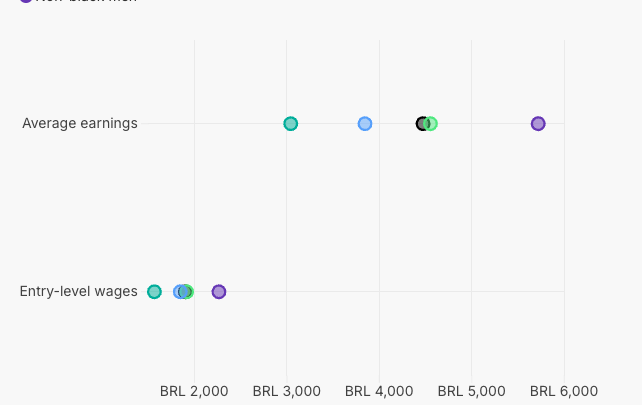Click the BRL 3,000 axis label
This screenshot has height=405, width=642.
[287, 391]
